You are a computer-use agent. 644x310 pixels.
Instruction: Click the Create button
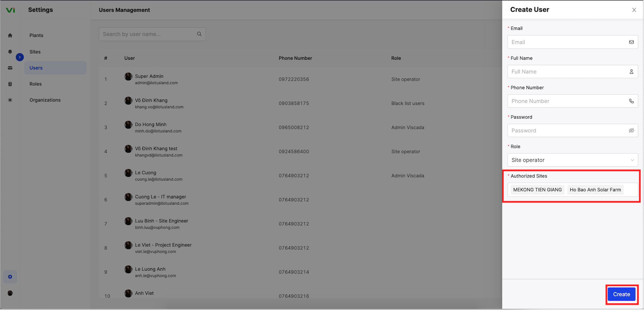click(622, 294)
